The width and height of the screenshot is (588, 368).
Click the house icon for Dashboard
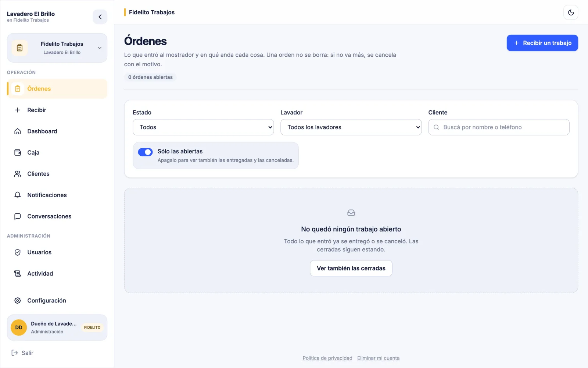point(18,131)
